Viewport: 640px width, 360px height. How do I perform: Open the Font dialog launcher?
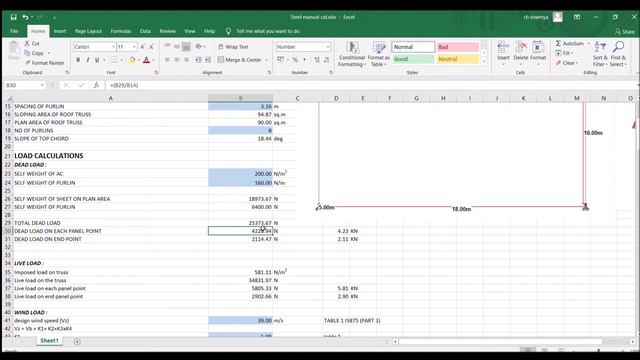click(x=156, y=73)
